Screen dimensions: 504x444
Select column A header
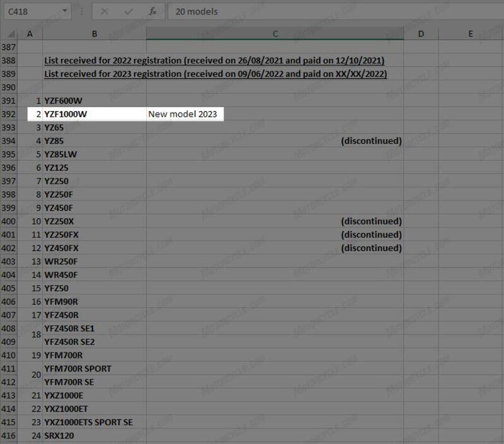pyautogui.click(x=31, y=34)
